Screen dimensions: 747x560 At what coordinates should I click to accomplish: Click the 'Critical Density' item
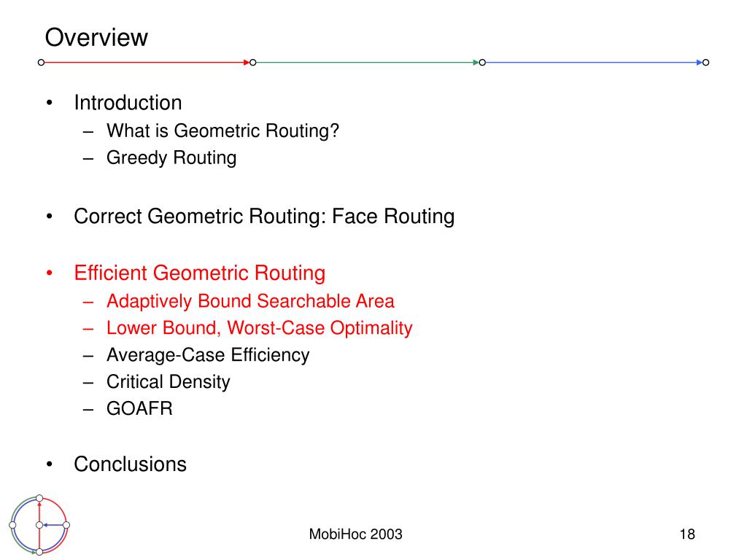[x=168, y=381]
